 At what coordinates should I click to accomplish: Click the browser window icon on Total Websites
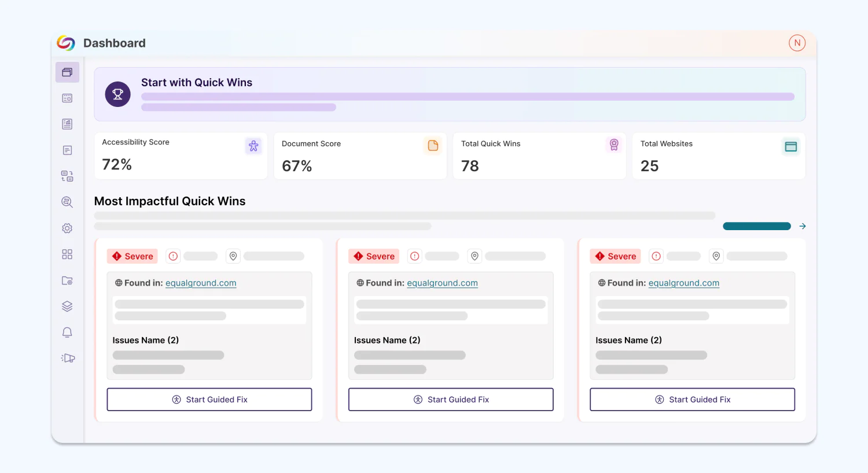point(791,147)
